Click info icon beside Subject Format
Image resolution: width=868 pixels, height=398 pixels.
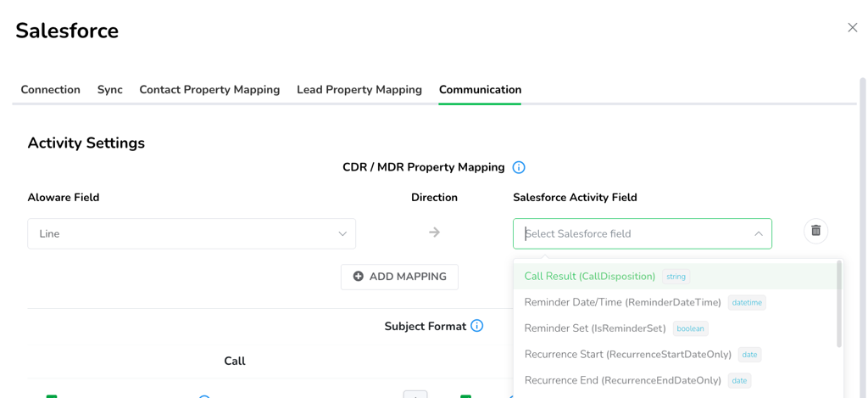(x=476, y=326)
